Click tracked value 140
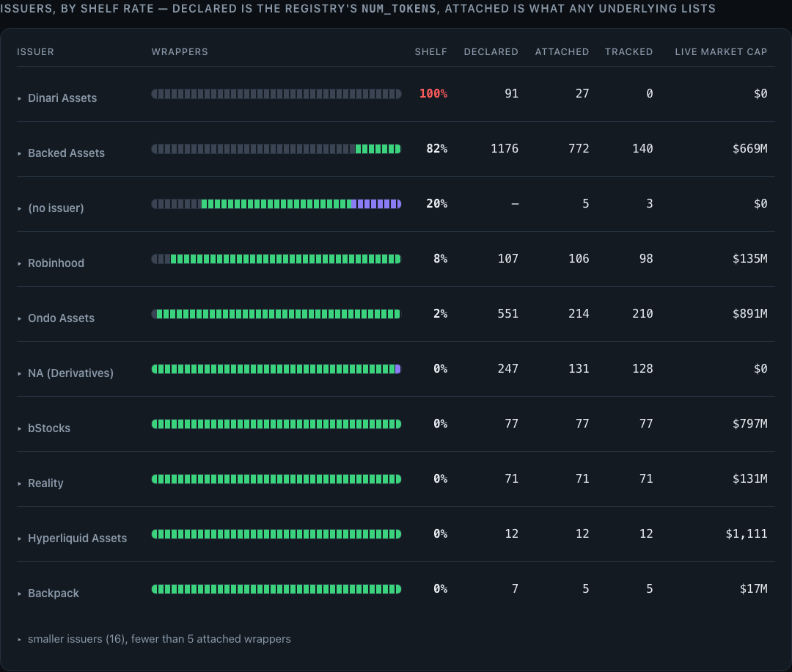This screenshot has width=792, height=672. coord(642,148)
